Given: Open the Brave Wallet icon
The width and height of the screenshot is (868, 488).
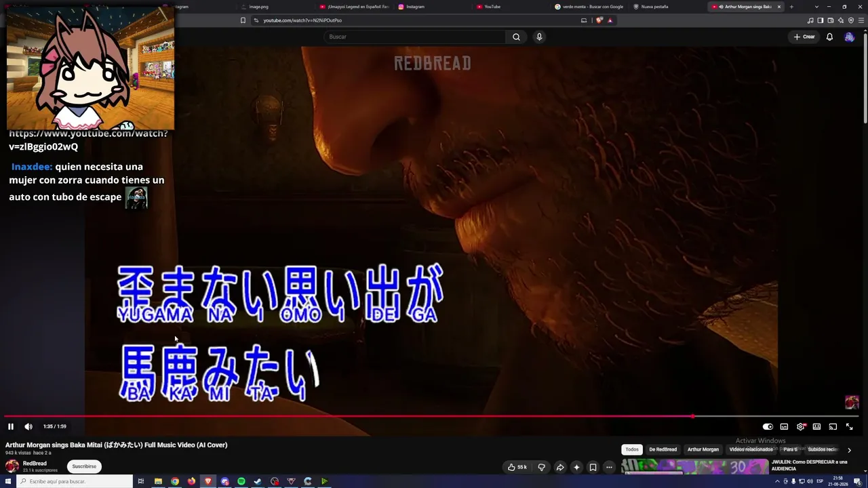Looking at the screenshot, I should tap(831, 20).
